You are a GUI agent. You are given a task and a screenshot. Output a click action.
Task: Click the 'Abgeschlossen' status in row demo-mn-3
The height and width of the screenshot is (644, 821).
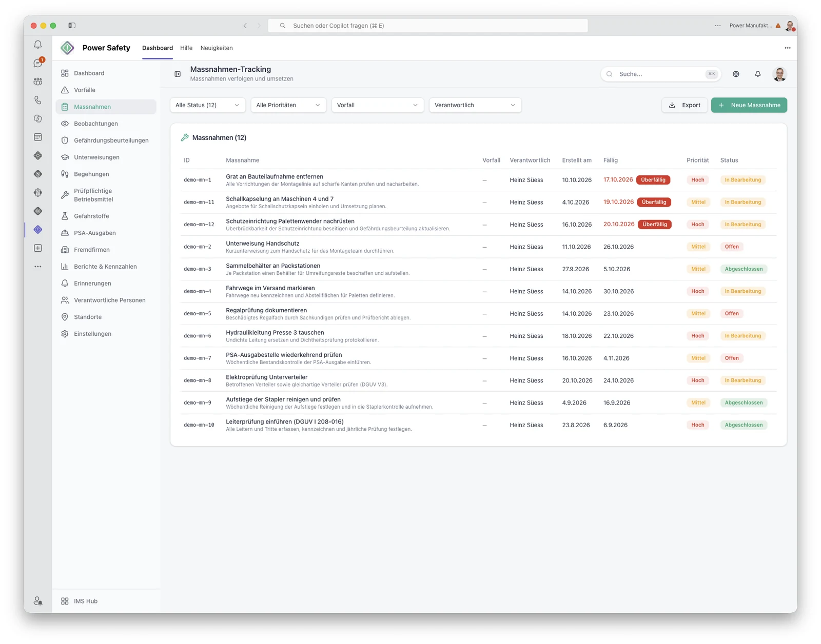[744, 269]
